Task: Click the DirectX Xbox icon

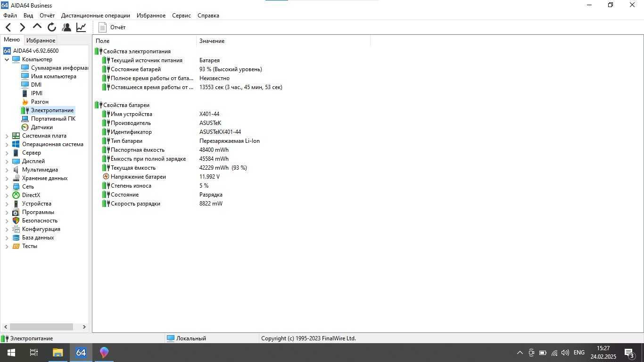Action: pyautogui.click(x=16, y=195)
